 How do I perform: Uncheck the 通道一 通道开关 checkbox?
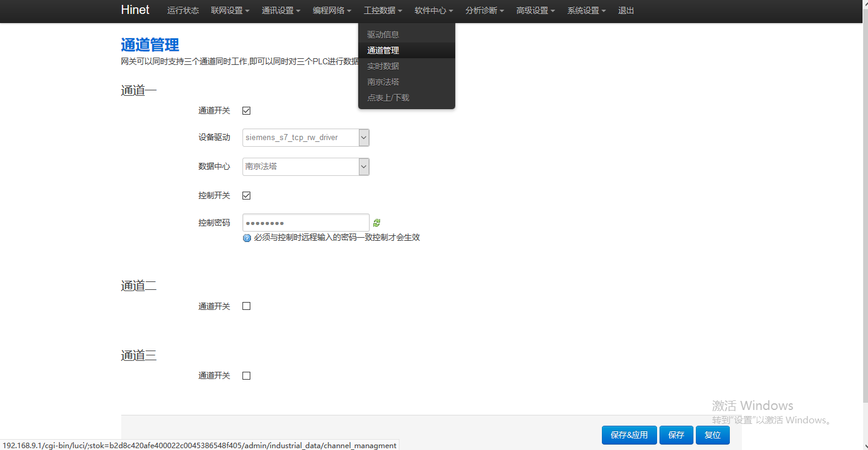(x=247, y=111)
